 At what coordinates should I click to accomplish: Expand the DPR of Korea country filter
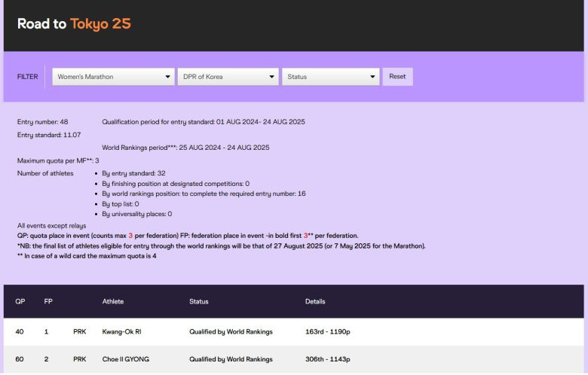click(x=228, y=77)
